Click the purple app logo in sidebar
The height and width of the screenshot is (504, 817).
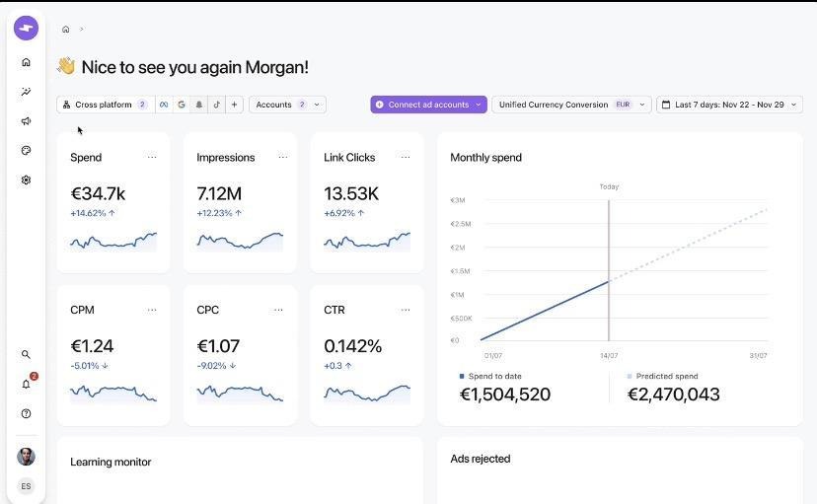26,28
